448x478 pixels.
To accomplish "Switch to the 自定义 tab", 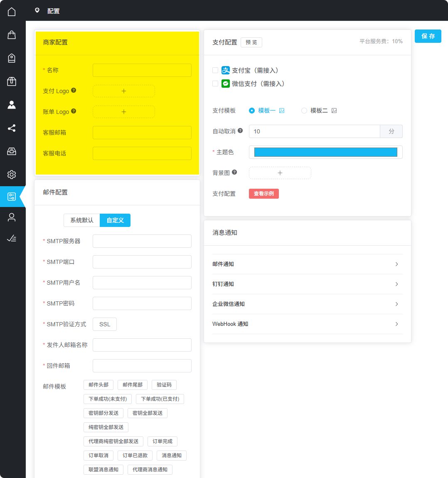I will [115, 220].
